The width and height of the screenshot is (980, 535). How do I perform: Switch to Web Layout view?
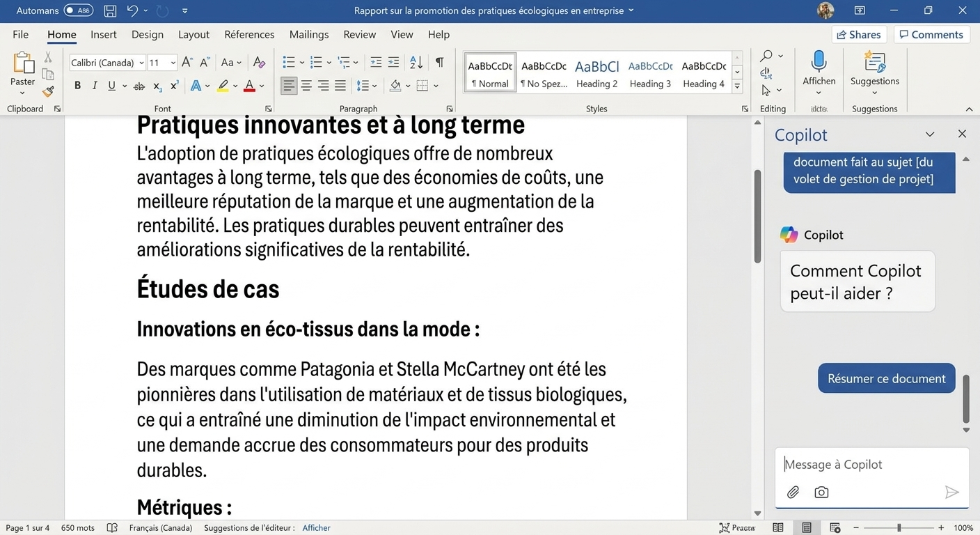(x=835, y=528)
